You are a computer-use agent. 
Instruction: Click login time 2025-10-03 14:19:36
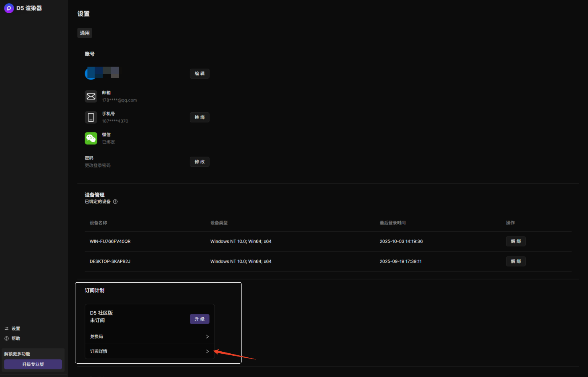(x=401, y=241)
